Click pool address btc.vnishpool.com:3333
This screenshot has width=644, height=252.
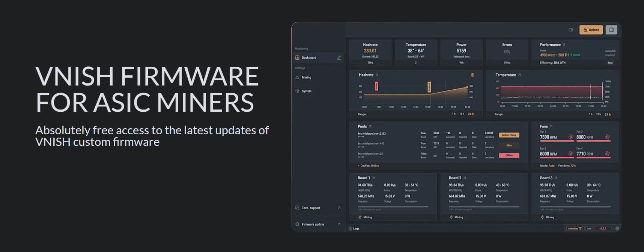pos(372,133)
